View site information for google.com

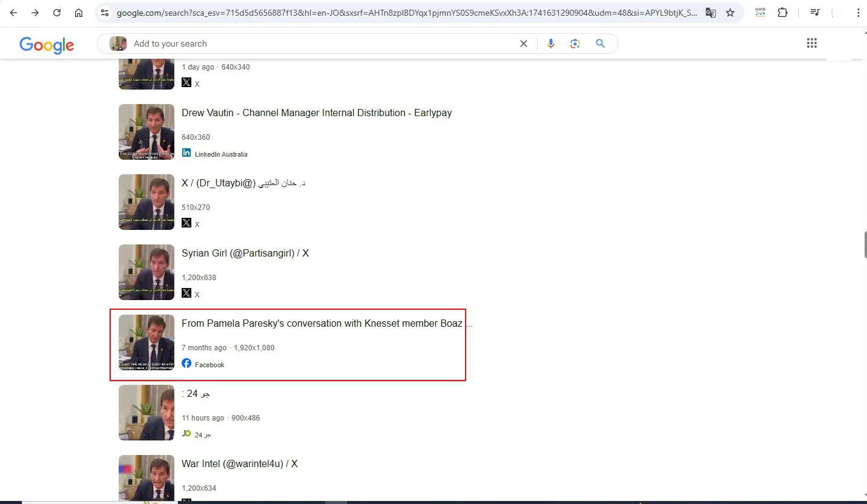[x=105, y=13]
